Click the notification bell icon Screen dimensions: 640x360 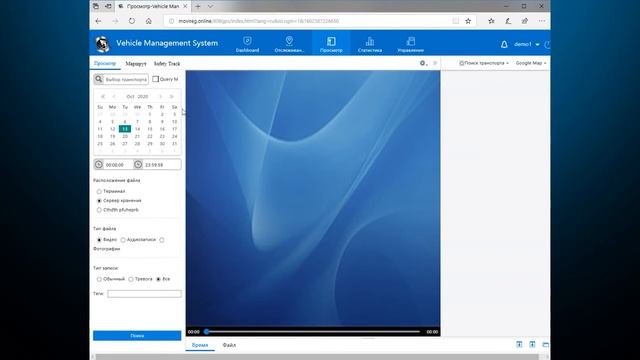pyautogui.click(x=504, y=44)
